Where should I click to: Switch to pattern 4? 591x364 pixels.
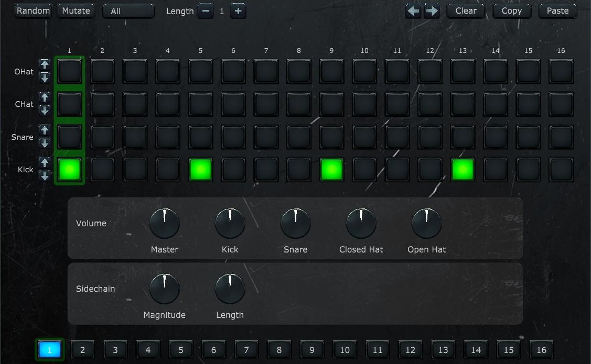[148, 349]
